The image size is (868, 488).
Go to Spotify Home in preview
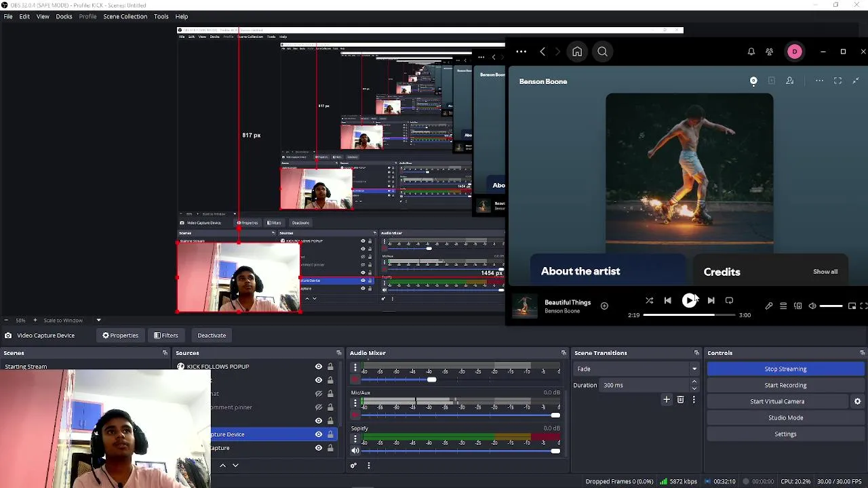pyautogui.click(x=577, y=52)
